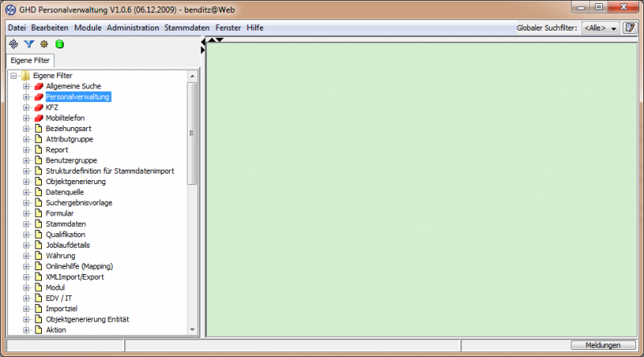
Task: Click the document icon of Qualifikation
Action: 39,234
